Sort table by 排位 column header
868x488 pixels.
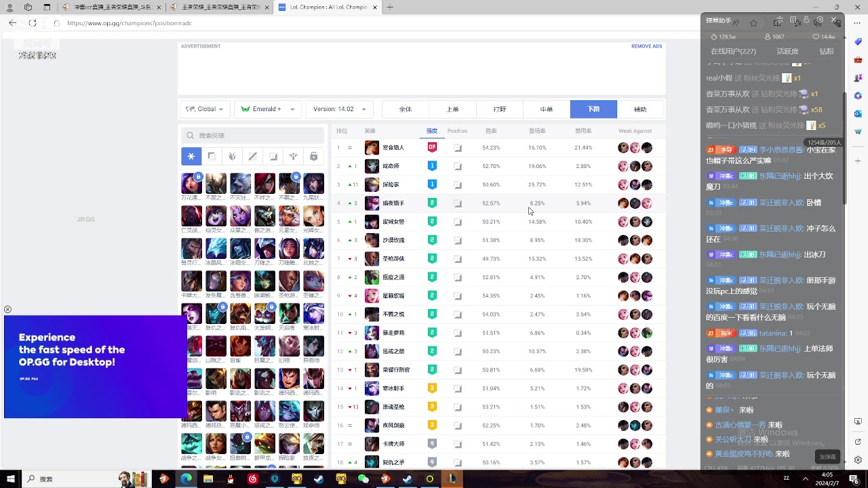tap(342, 131)
